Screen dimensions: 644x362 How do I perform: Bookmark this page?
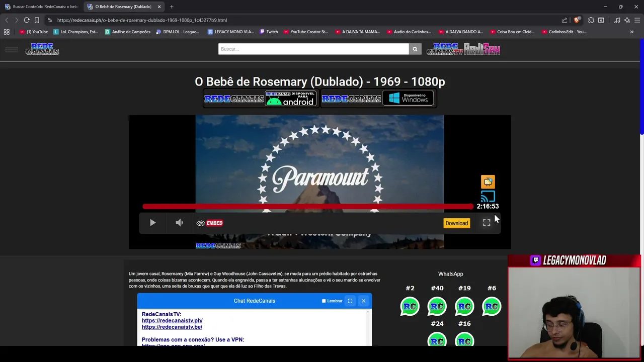37,20
